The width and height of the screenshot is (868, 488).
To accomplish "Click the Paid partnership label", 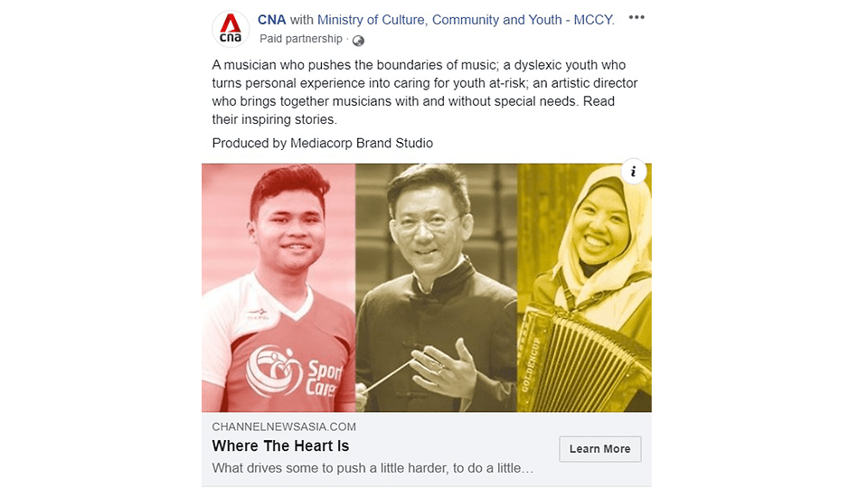I will coord(300,39).
